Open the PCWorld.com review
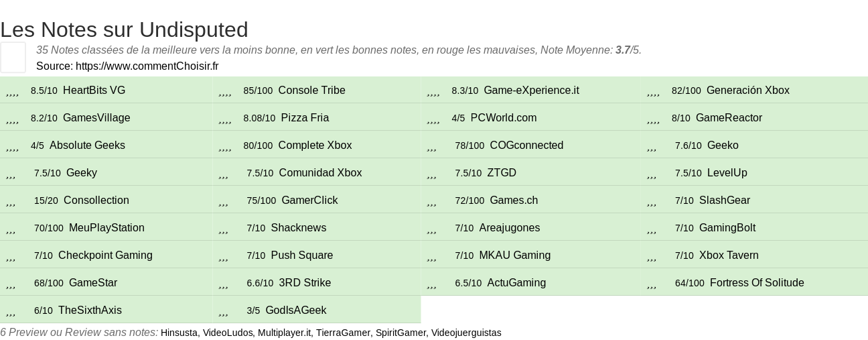 click(503, 118)
